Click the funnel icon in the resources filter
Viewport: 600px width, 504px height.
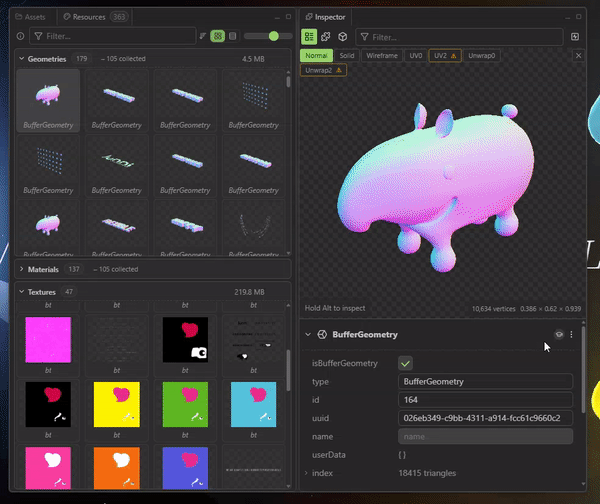point(38,36)
